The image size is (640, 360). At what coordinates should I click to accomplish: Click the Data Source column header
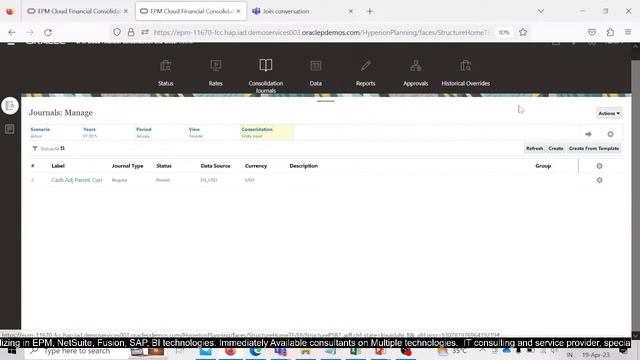[x=216, y=166]
